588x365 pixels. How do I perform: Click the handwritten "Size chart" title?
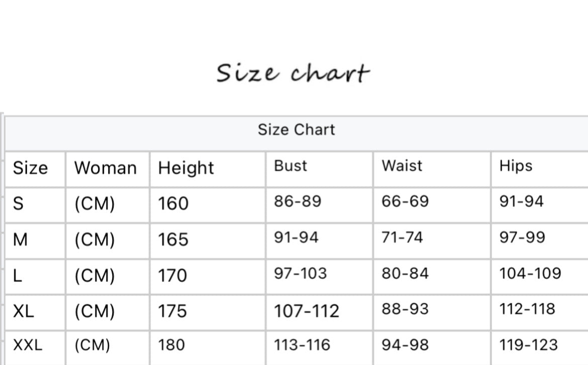click(x=293, y=73)
